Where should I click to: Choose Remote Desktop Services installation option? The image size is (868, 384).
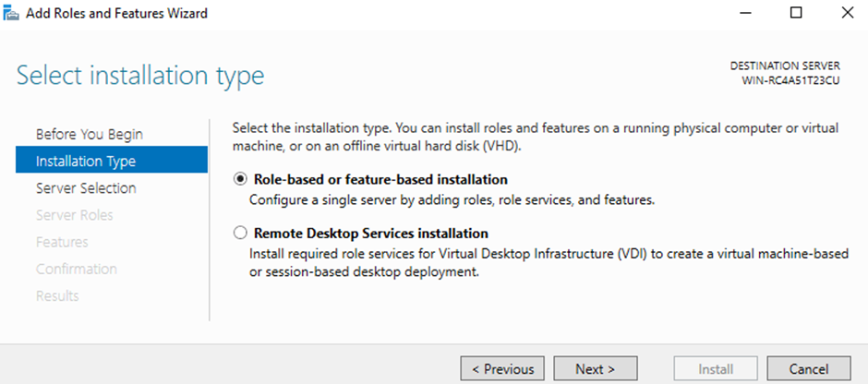tap(241, 234)
